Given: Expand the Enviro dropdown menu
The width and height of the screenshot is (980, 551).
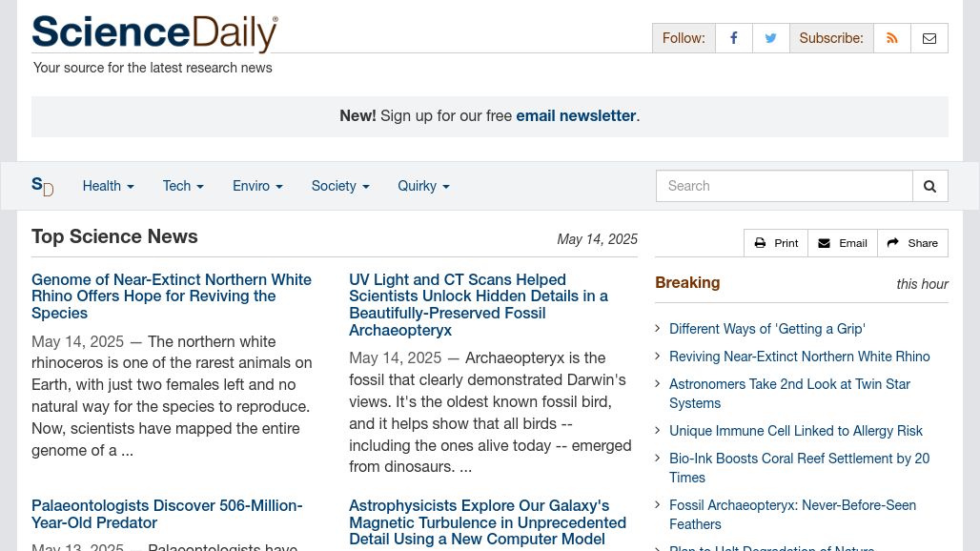Looking at the screenshot, I should tap(257, 186).
